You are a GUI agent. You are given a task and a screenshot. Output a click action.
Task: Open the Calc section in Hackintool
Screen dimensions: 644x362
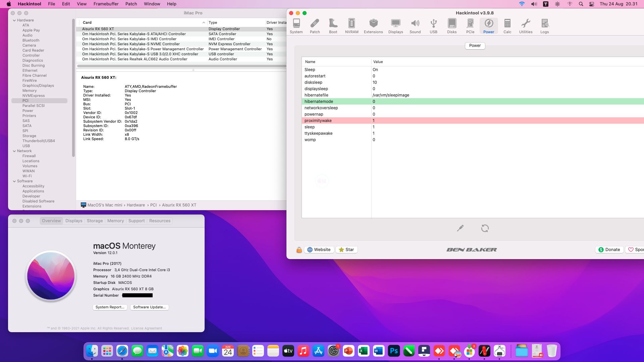[x=507, y=26]
